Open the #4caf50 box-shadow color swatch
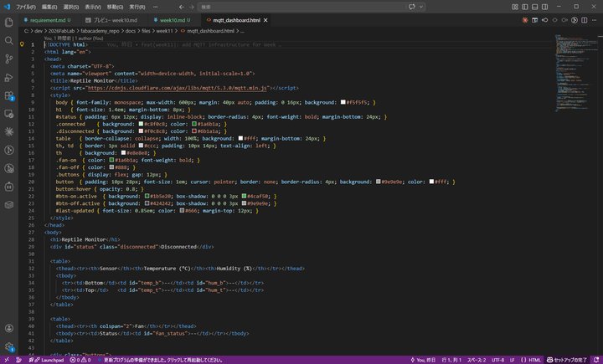This screenshot has width=603, height=364. tap(244, 196)
